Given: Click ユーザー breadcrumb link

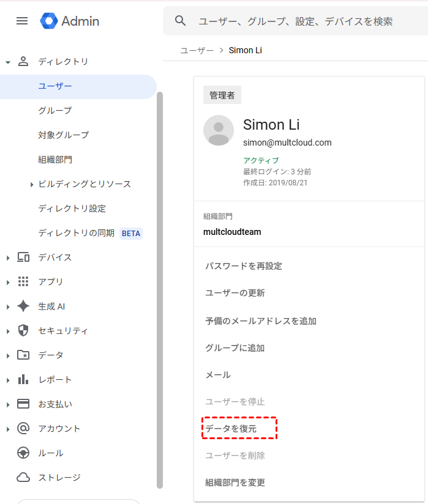Looking at the screenshot, I should pos(197,50).
